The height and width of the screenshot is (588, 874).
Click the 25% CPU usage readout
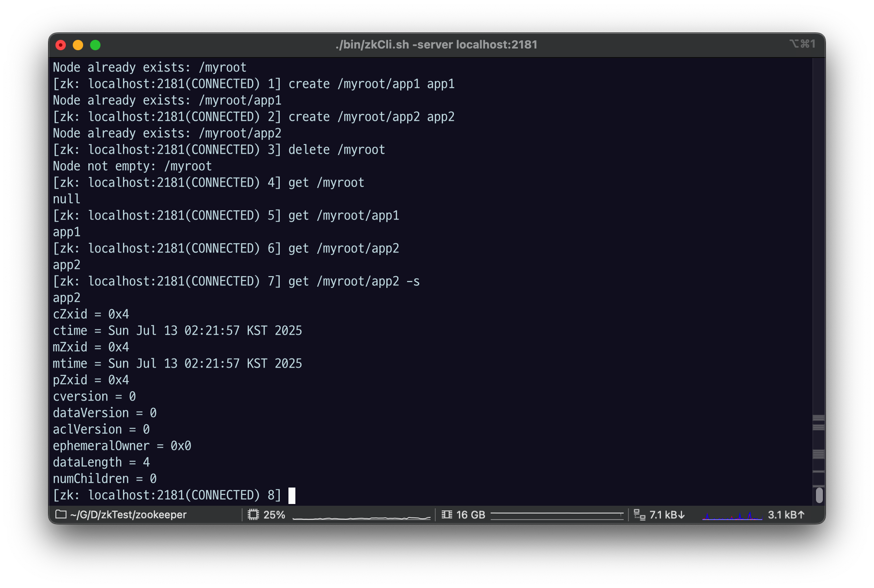[274, 515]
